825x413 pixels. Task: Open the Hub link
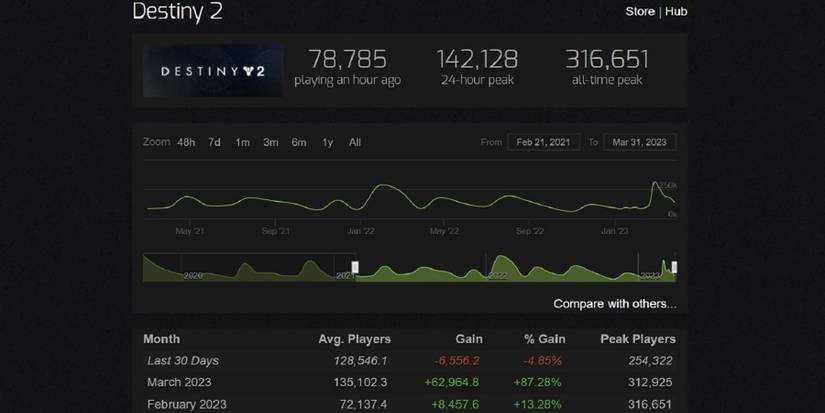pos(676,12)
